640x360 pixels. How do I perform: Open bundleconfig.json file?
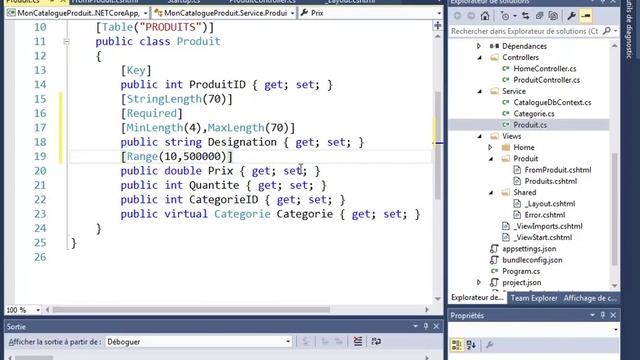(532, 260)
